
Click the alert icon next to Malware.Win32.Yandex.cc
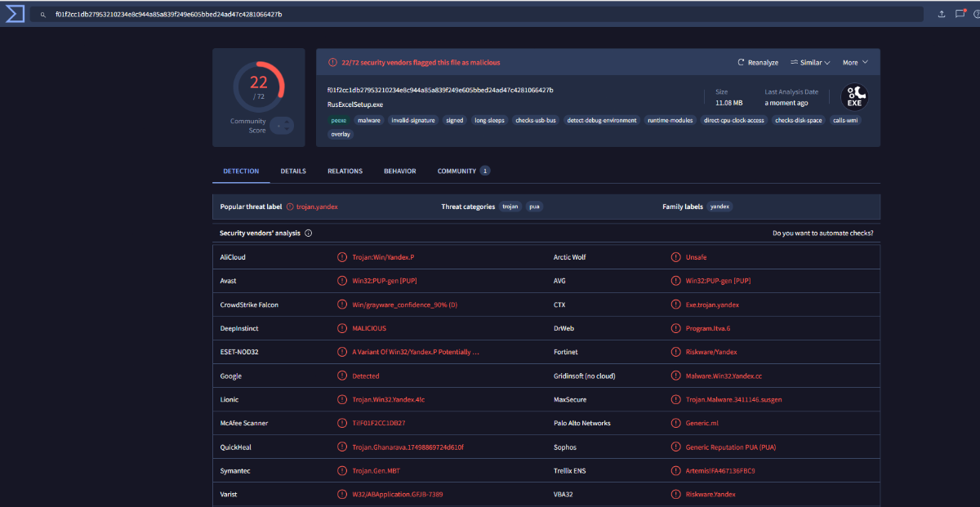[x=675, y=376]
